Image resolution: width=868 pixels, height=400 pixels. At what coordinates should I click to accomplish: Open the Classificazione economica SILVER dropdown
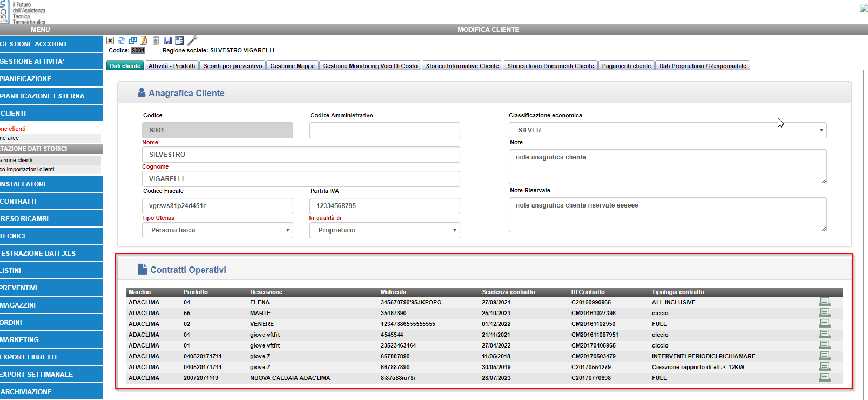tap(668, 130)
